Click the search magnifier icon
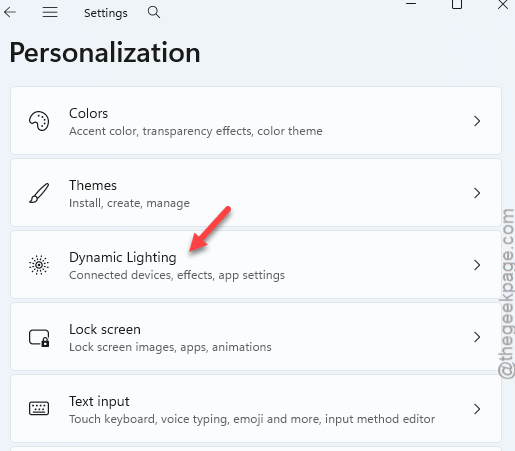Screen dimensions: 515x451 154,12
